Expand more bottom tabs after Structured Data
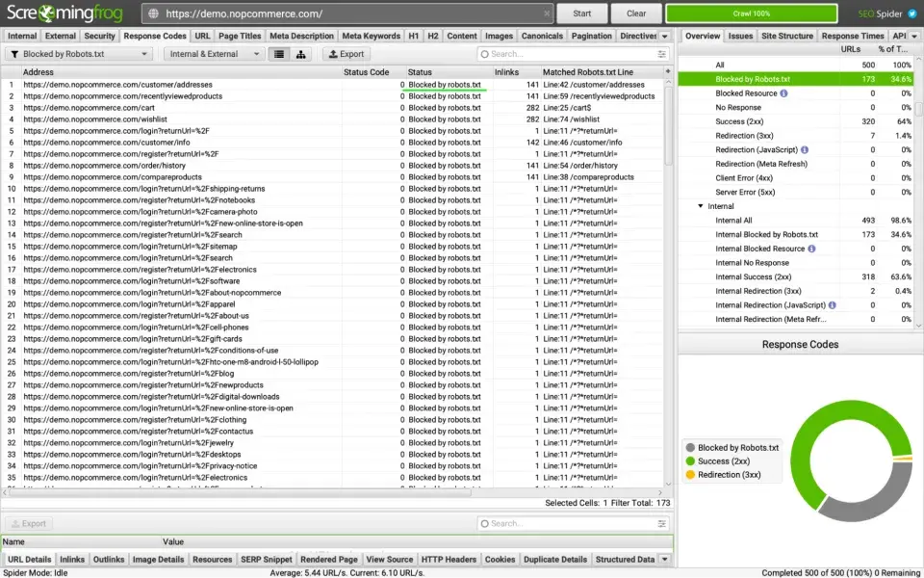The width and height of the screenshot is (924, 578). tap(665, 559)
